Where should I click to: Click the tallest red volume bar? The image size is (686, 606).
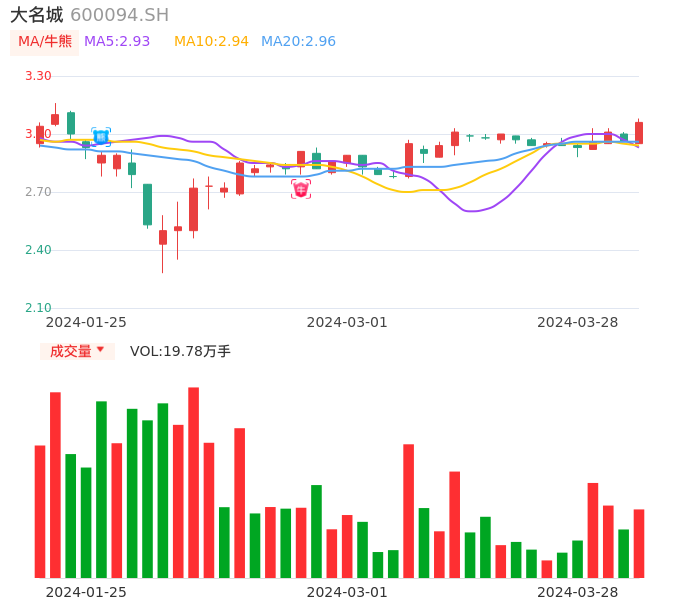click(193, 482)
